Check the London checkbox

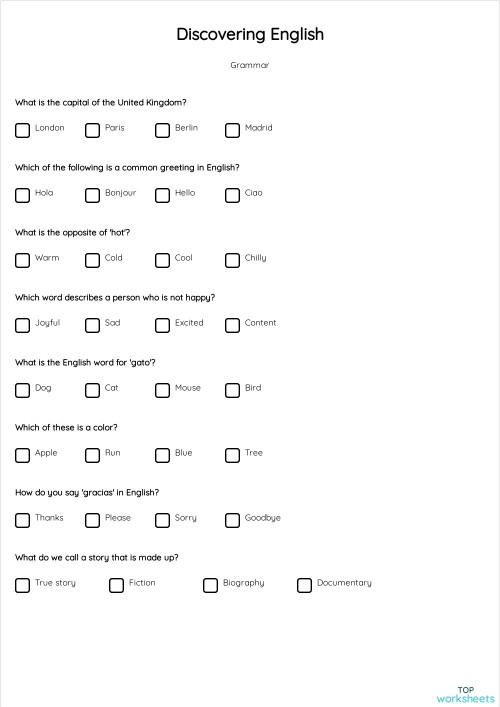coord(22,130)
